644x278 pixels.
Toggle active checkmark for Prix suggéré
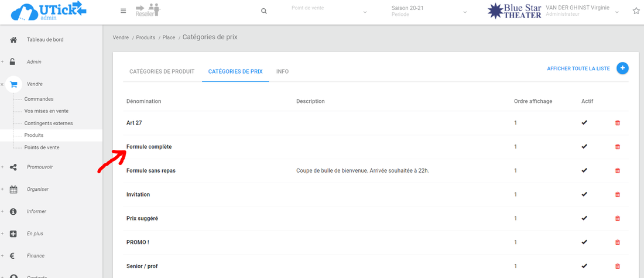point(584,218)
